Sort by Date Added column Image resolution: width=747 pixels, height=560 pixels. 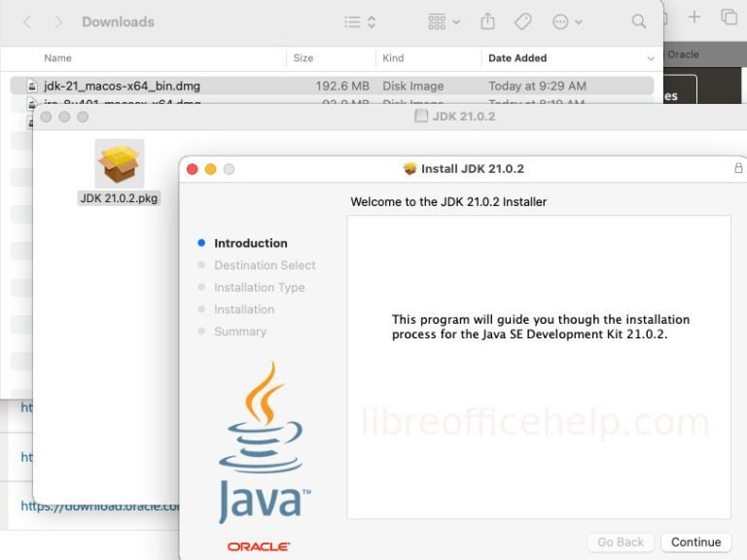pos(517,58)
